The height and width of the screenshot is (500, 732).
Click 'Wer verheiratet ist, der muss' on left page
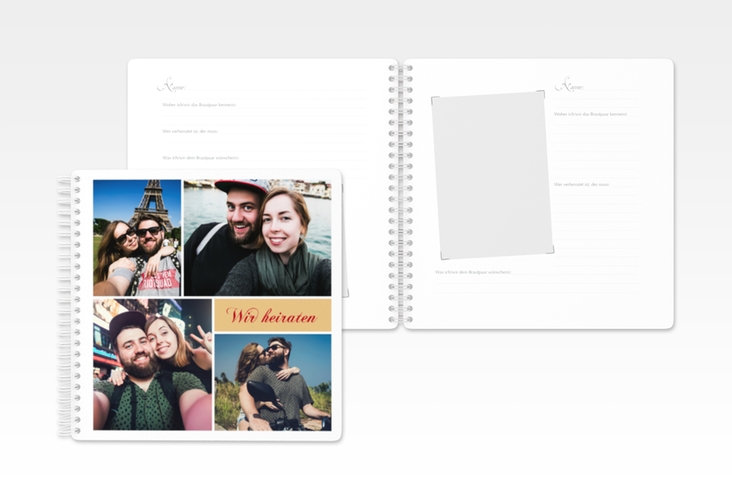(x=190, y=132)
